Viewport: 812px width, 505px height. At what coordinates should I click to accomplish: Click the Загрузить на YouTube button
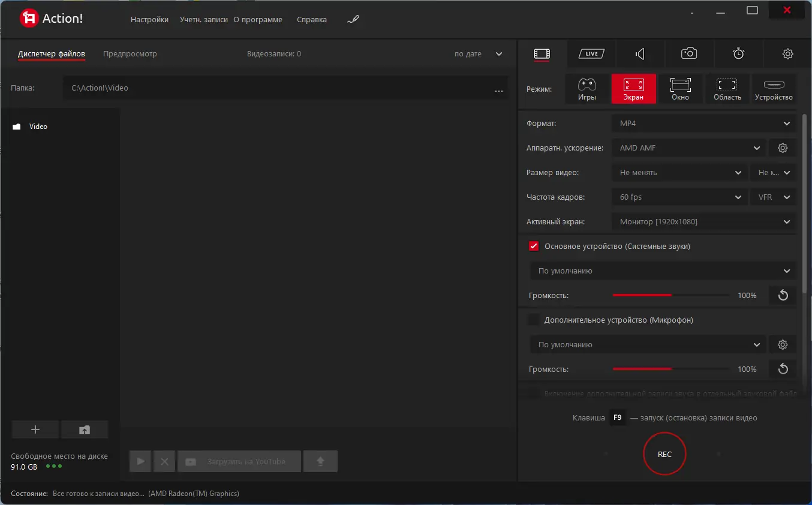point(239,461)
